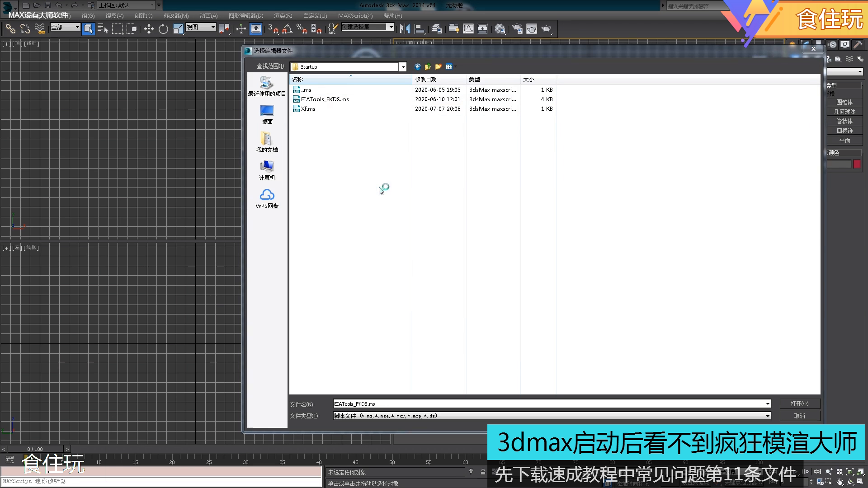Screen dimensions: 868x488
Task: Click the 打开(O) button
Action: [x=799, y=404]
